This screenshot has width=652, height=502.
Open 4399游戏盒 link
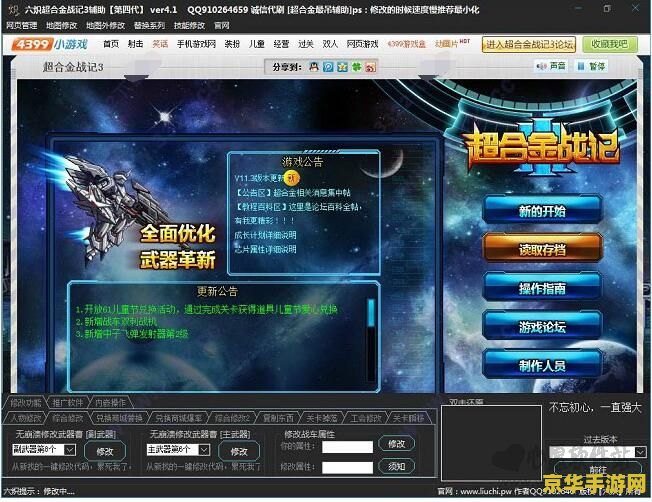(x=406, y=44)
